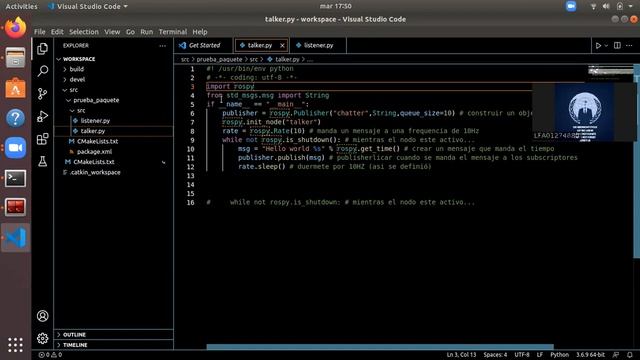Click the horizontal editor scrollbar
The width and height of the screenshot is (640, 360).
[x=380, y=347]
